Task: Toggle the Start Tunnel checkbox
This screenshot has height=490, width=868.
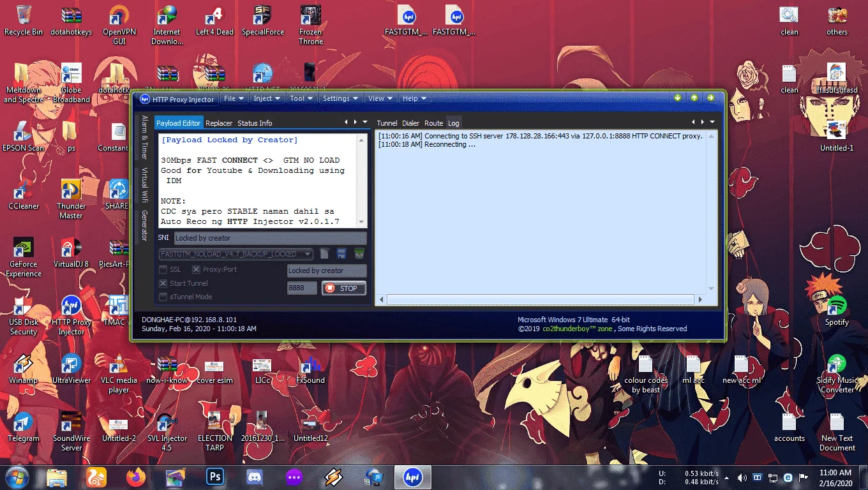Action: tap(163, 283)
